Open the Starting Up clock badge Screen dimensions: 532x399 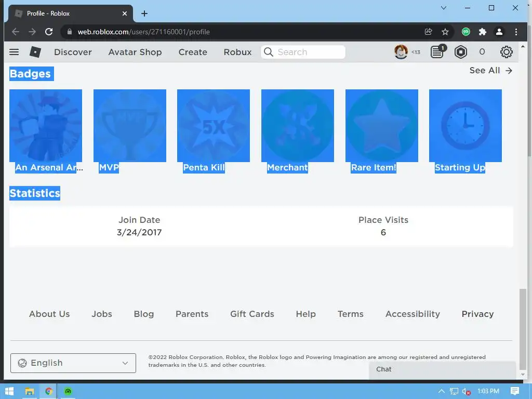[x=465, y=126]
